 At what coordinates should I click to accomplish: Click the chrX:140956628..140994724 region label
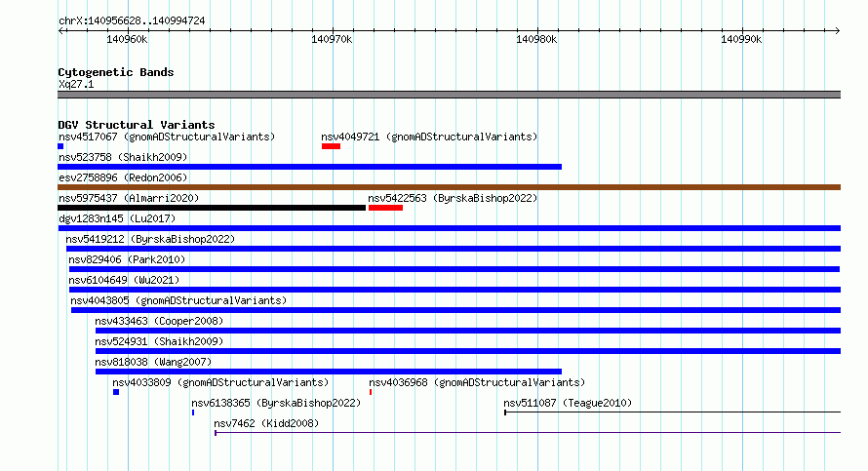coord(132,20)
